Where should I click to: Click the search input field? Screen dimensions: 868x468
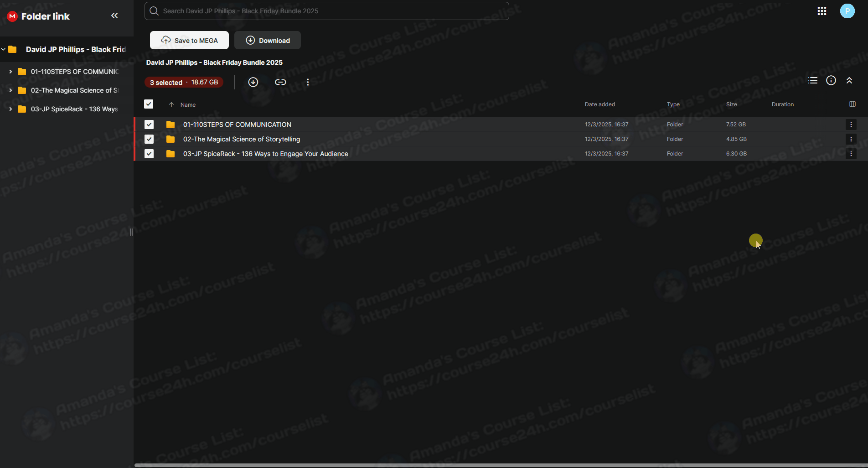tap(326, 11)
